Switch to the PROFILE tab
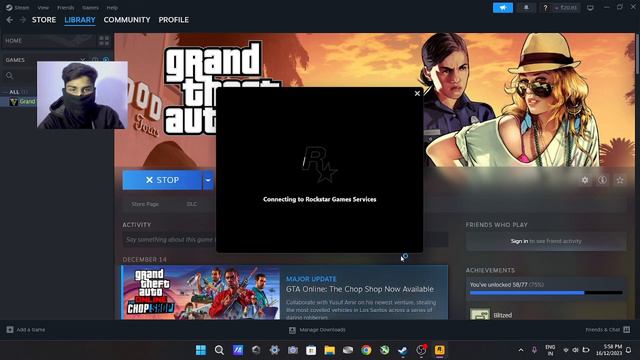This screenshot has width=640, height=360. (173, 20)
